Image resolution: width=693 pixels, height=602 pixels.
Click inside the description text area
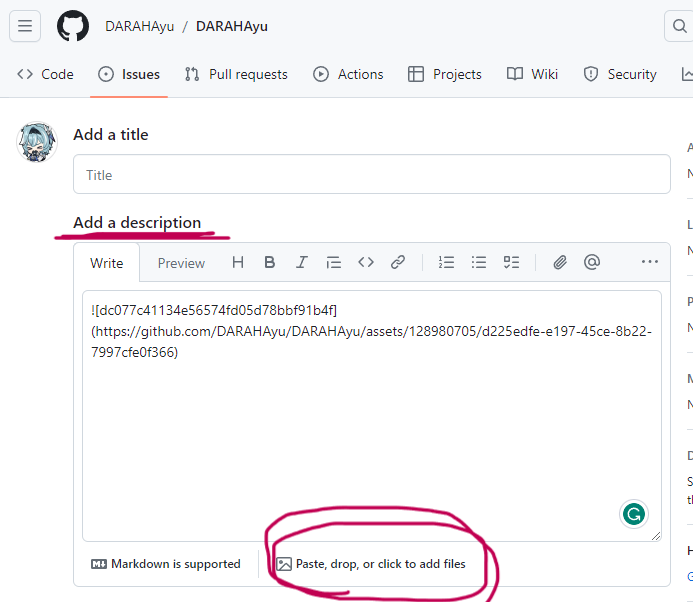coord(372,416)
